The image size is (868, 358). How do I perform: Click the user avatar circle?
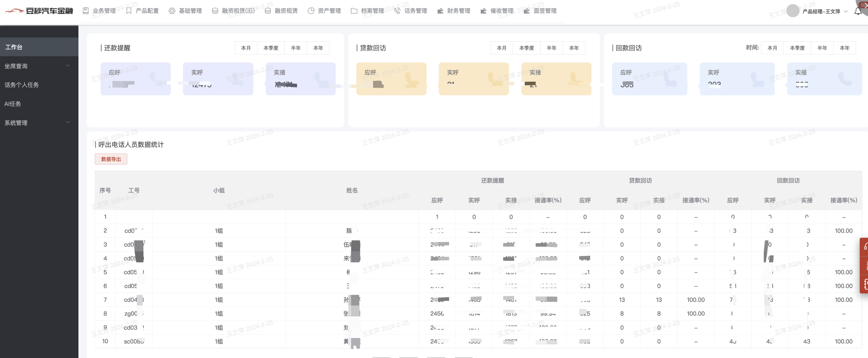[x=793, y=11]
